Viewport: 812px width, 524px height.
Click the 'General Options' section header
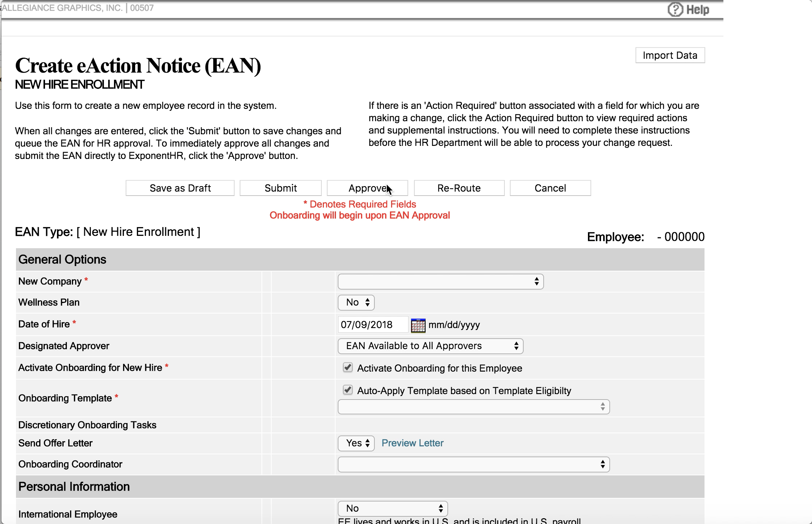click(360, 259)
